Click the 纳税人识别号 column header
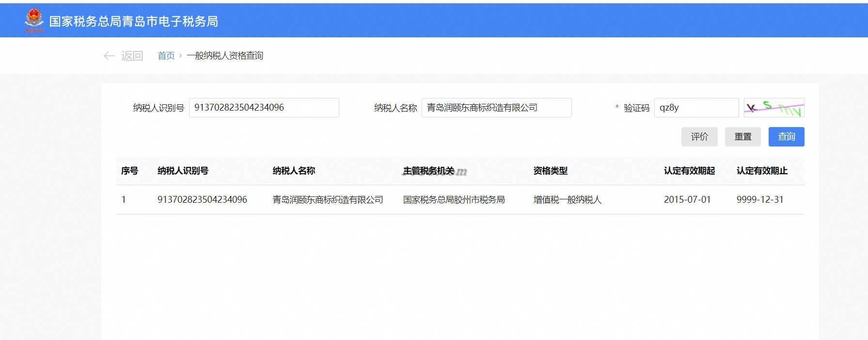The width and height of the screenshot is (868, 340). [183, 171]
